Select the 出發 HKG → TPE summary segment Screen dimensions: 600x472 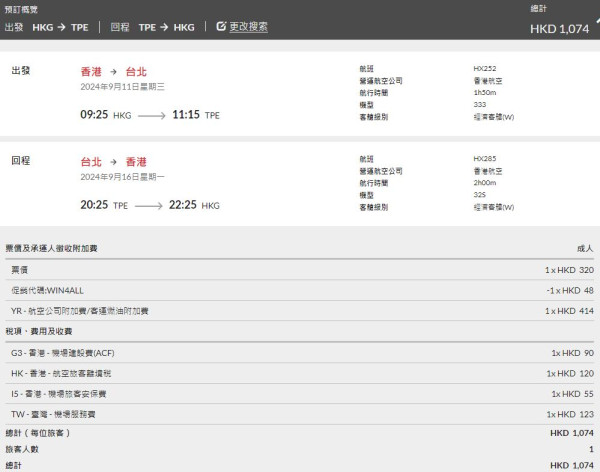pos(47,27)
